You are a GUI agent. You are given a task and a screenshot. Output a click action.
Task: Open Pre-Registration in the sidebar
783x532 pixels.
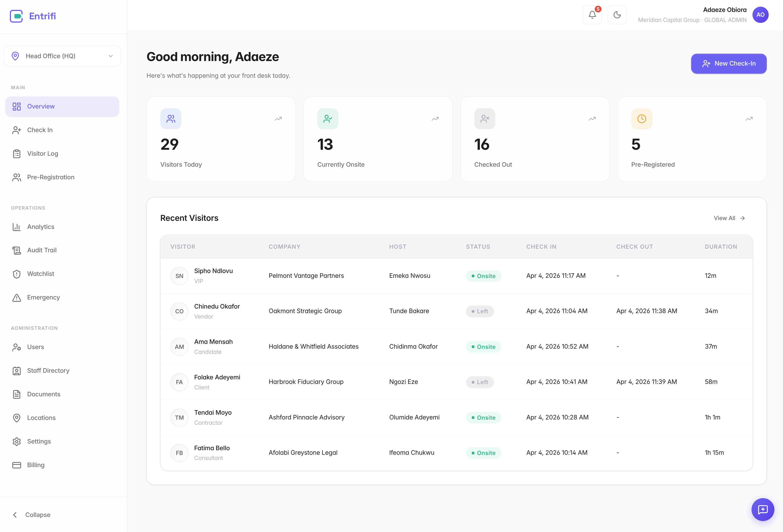pos(62,177)
